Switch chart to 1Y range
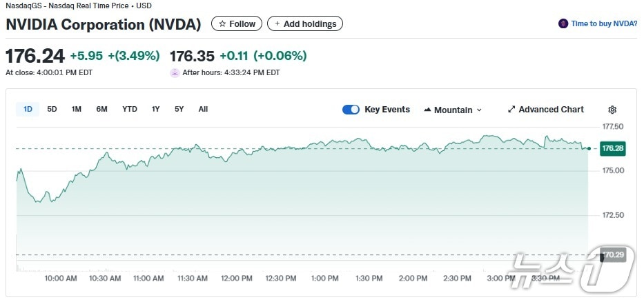 click(x=156, y=109)
